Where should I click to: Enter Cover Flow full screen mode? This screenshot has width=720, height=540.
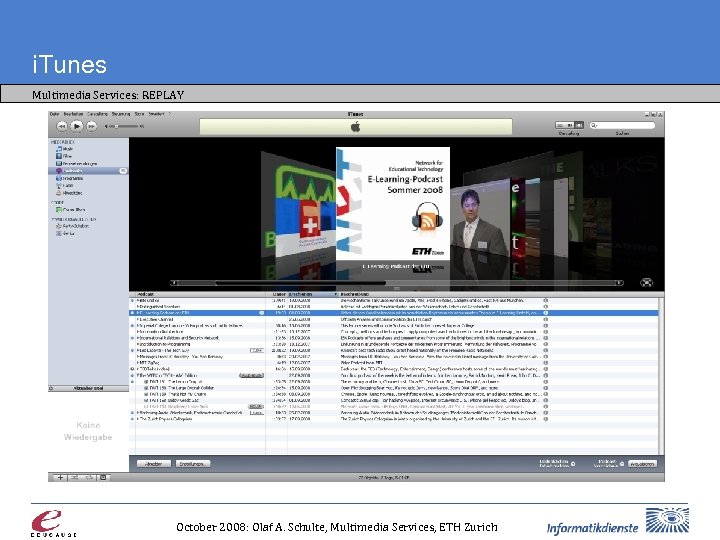[x=647, y=282]
